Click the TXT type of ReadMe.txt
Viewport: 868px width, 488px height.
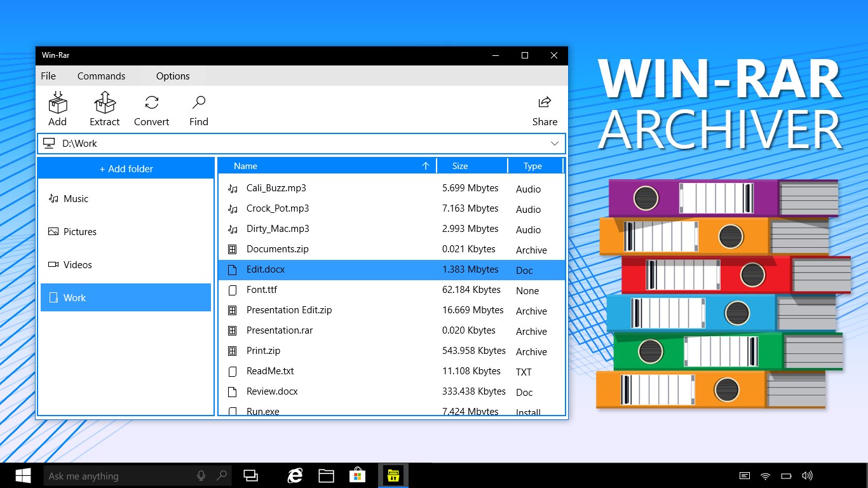click(x=524, y=372)
